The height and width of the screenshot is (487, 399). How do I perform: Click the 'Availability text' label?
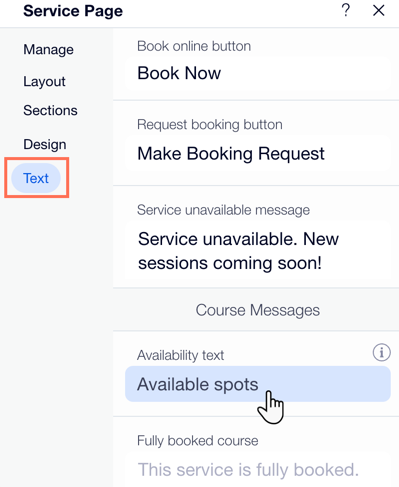pos(180,355)
